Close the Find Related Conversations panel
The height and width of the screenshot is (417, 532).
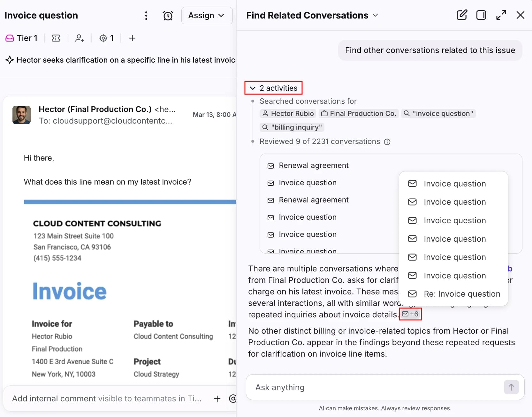point(520,15)
